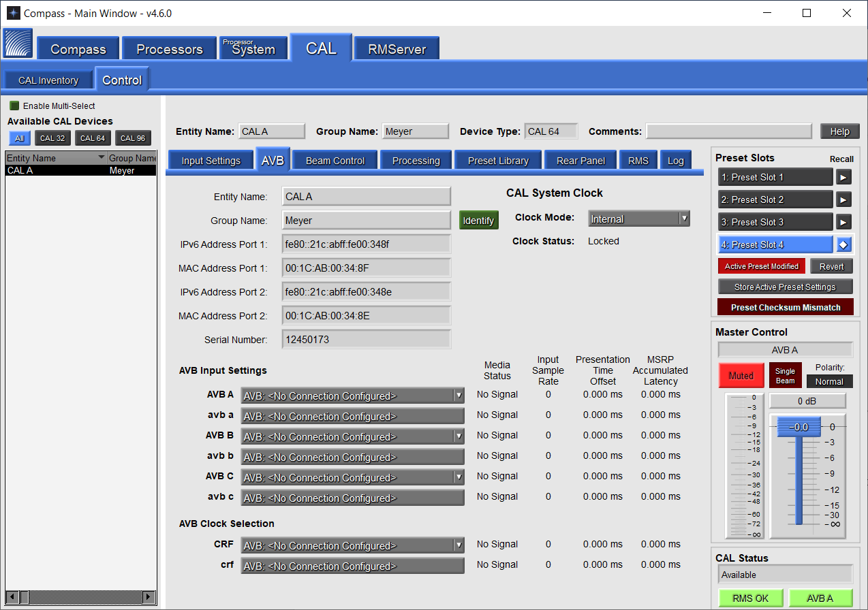Open the RMS tab
Image resolution: width=868 pixels, height=610 pixels.
638,161
